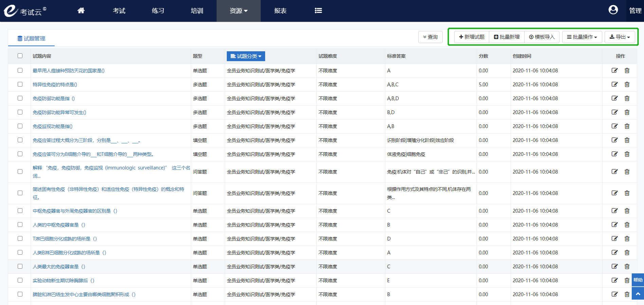Image resolution: width=644 pixels, height=305 pixels.
Task: Open the 报表 menu
Action: [x=280, y=11]
